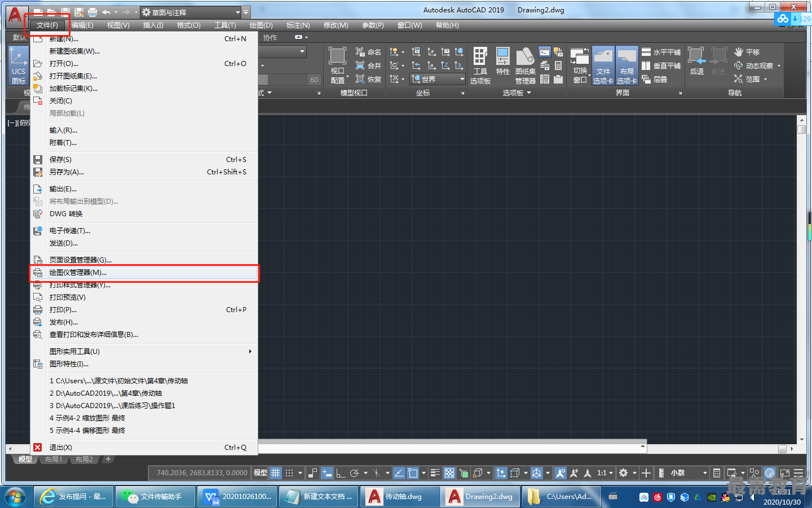812x508 pixels.
Task: Click the workspace switching gear in the status bar
Action: point(623,473)
